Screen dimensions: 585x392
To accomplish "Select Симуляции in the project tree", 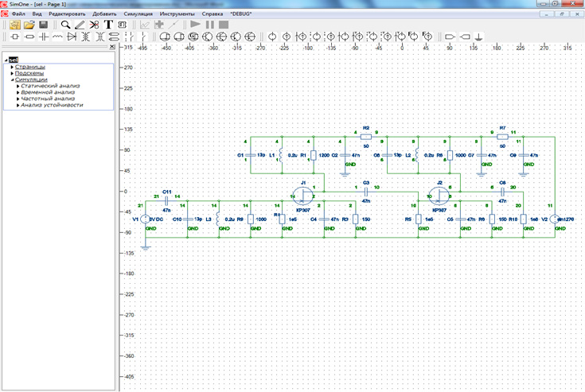I will point(31,80).
